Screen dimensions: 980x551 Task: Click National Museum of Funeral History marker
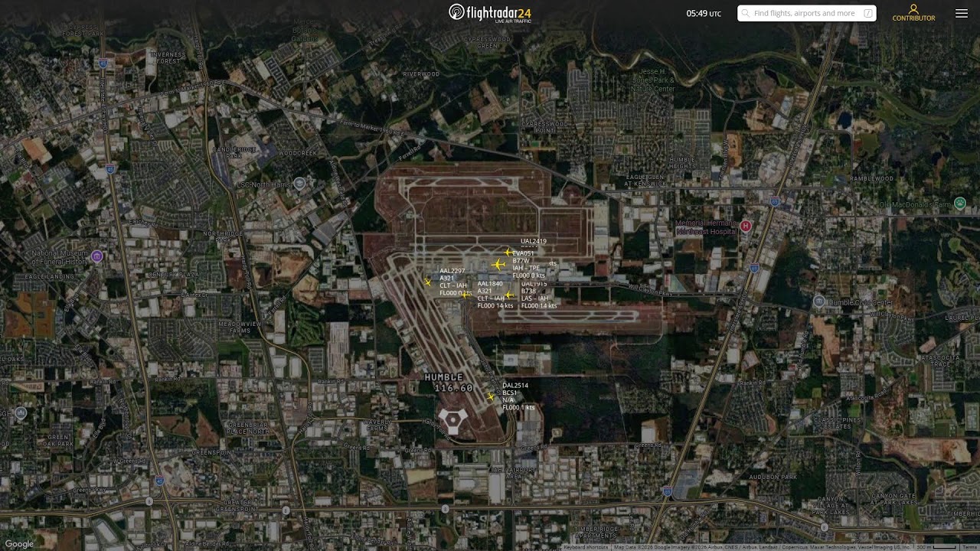[96, 256]
